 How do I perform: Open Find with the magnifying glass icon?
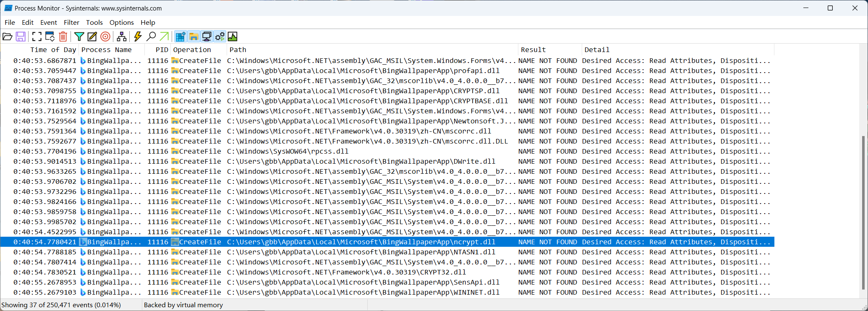pyautogui.click(x=151, y=37)
